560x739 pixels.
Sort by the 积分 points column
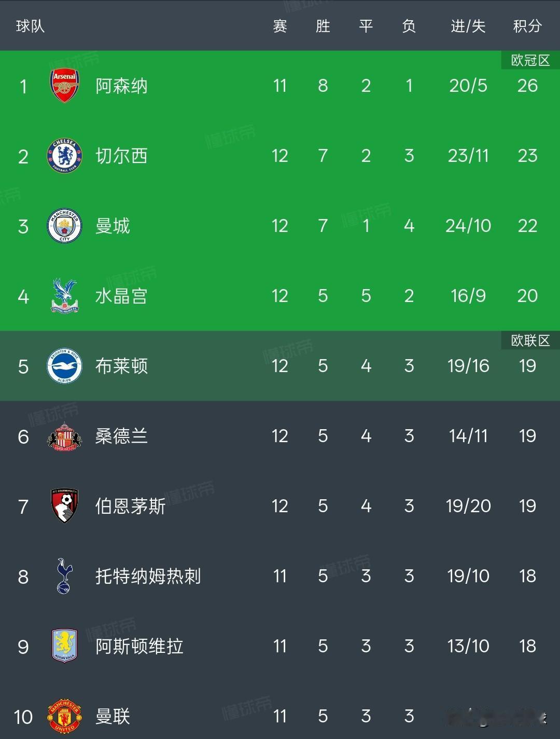[527, 26]
